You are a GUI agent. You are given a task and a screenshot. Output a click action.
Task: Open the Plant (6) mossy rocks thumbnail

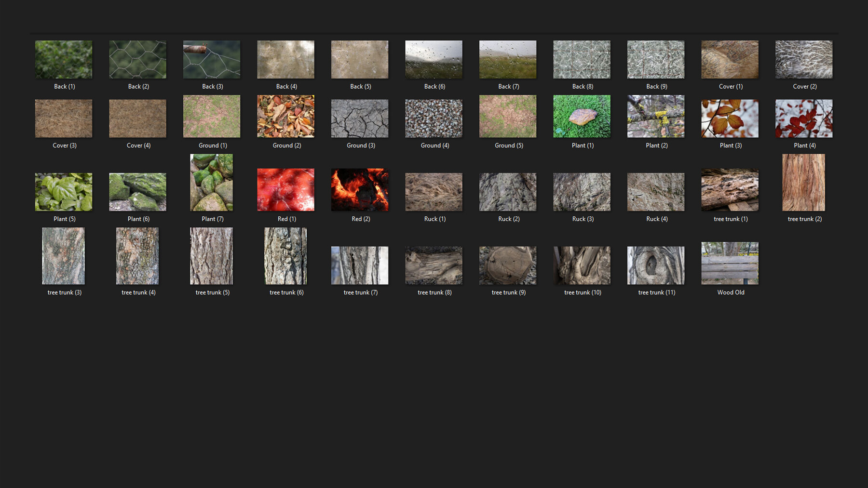pos(138,192)
